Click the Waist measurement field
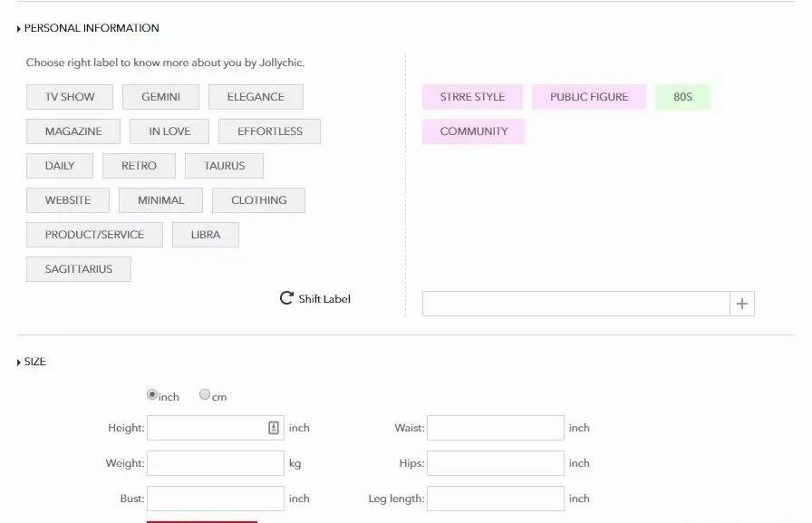The width and height of the screenshot is (812, 523). click(495, 428)
